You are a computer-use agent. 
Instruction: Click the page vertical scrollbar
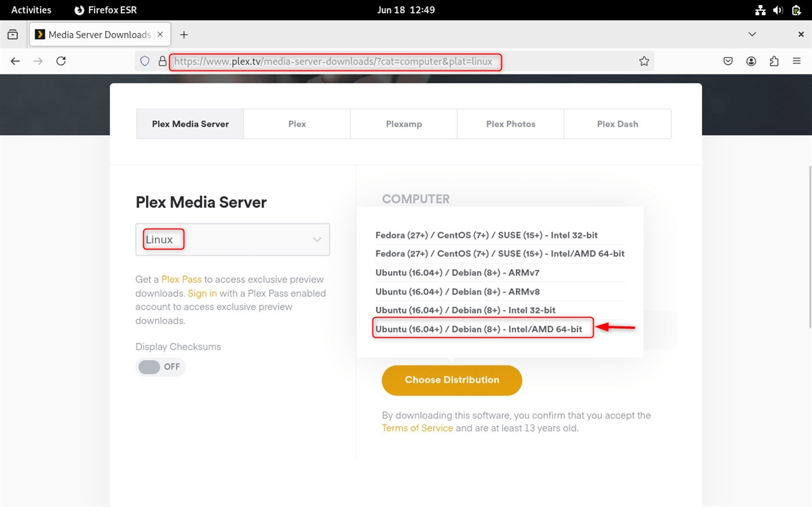(810, 247)
